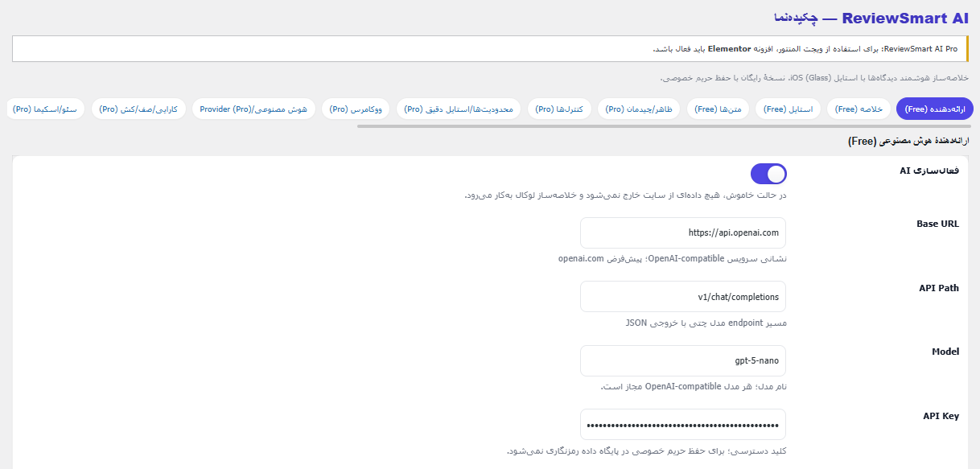980x469 pixels.
Task: Click the Model label
Action: (945, 352)
